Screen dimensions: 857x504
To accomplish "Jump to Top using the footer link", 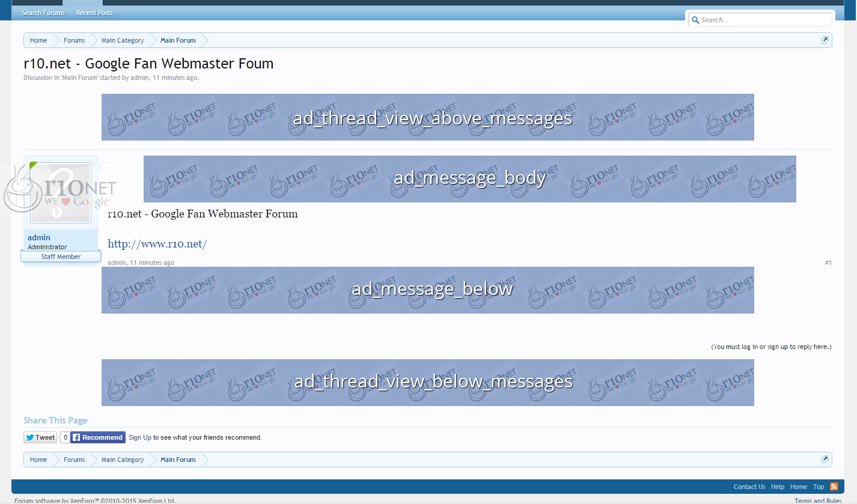I will point(819,487).
